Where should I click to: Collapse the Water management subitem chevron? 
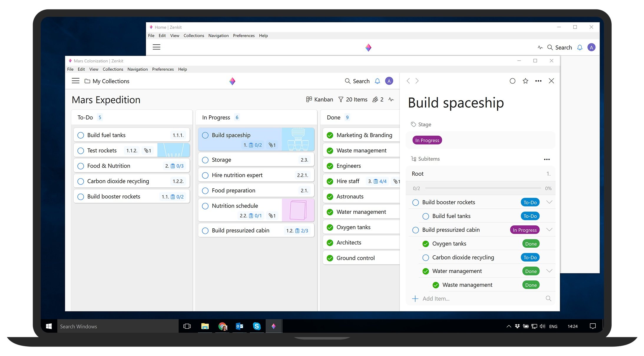click(x=549, y=271)
